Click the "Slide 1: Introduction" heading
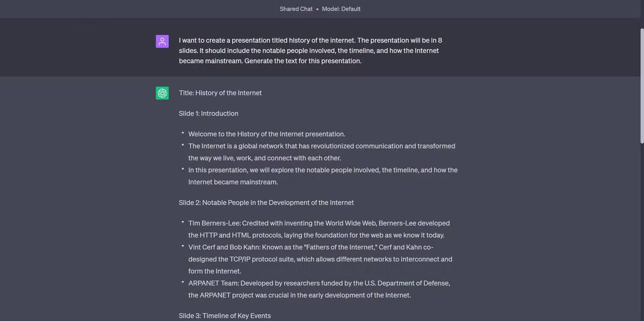This screenshot has height=321, width=644. [209, 113]
